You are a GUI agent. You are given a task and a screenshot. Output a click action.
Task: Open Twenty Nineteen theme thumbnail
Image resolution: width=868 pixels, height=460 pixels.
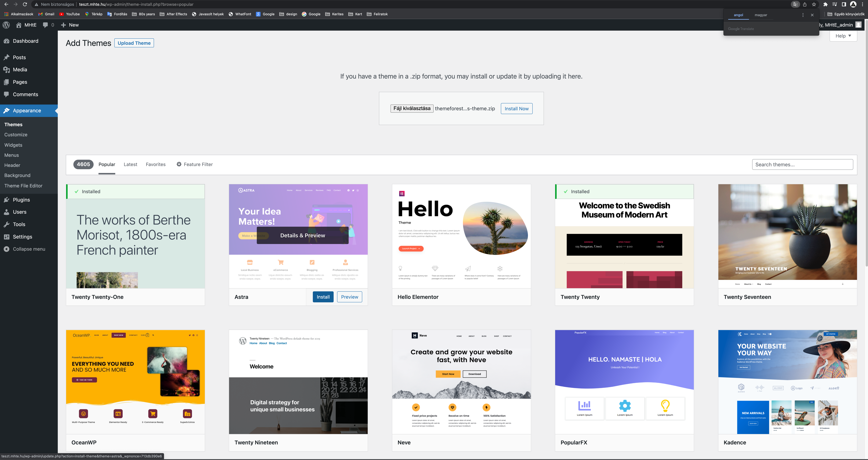298,382
